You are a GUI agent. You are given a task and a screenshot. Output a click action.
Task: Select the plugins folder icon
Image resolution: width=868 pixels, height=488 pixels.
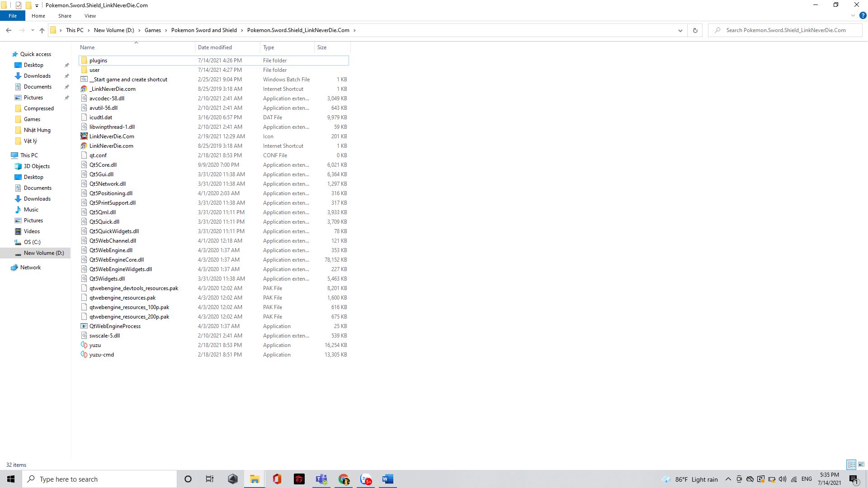pyautogui.click(x=84, y=61)
